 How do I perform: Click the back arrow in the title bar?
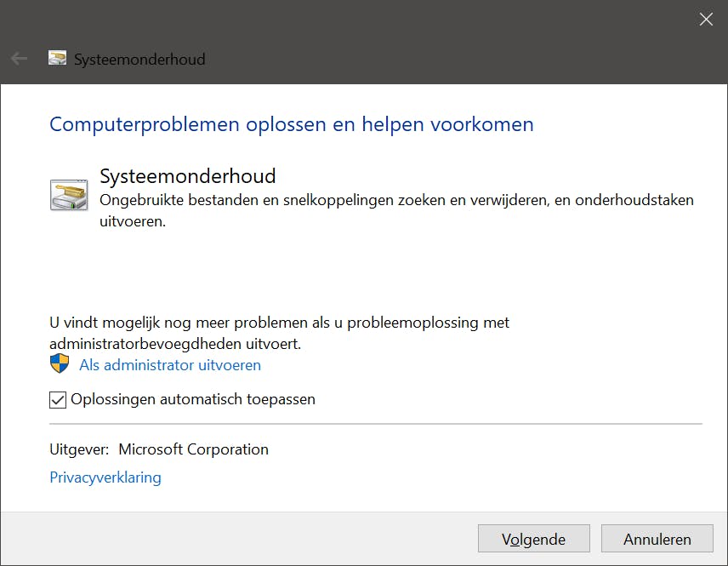click(x=19, y=59)
